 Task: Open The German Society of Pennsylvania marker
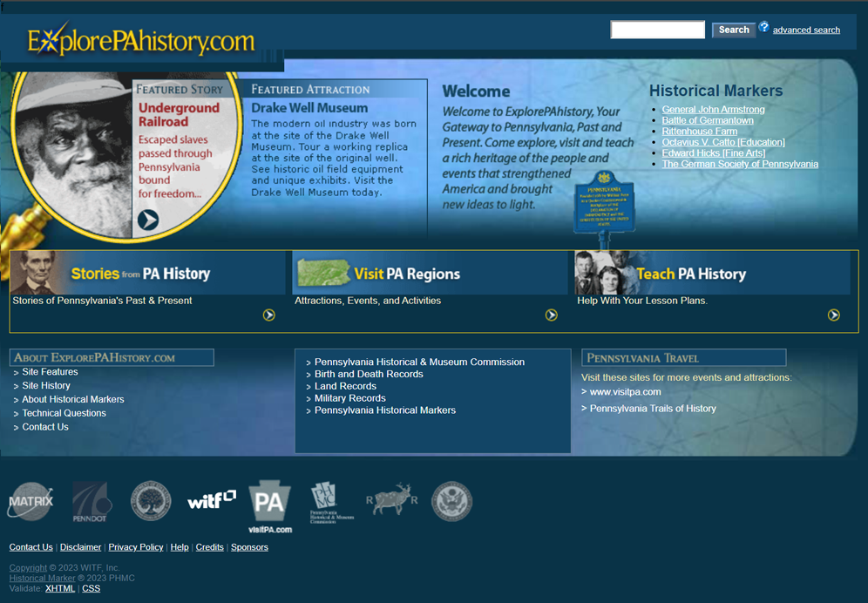click(x=740, y=164)
